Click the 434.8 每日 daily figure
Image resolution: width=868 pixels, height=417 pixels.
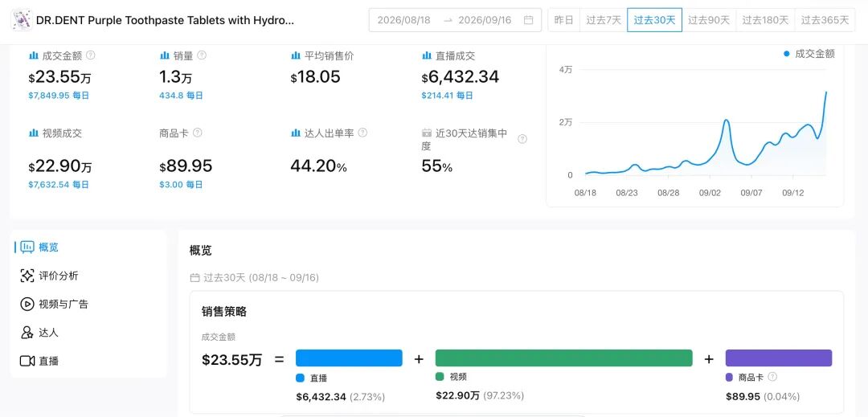coord(181,96)
